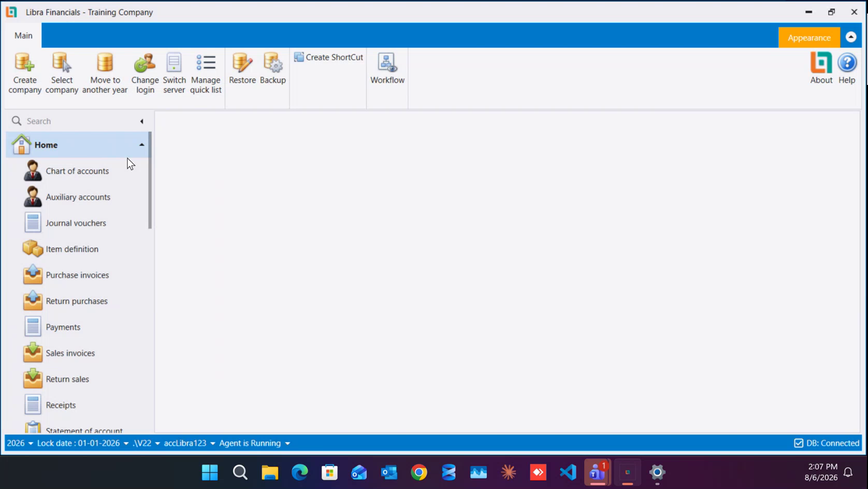Screen dimensions: 868x489
Task: Click the Create ShortCut button
Action: 329,57
